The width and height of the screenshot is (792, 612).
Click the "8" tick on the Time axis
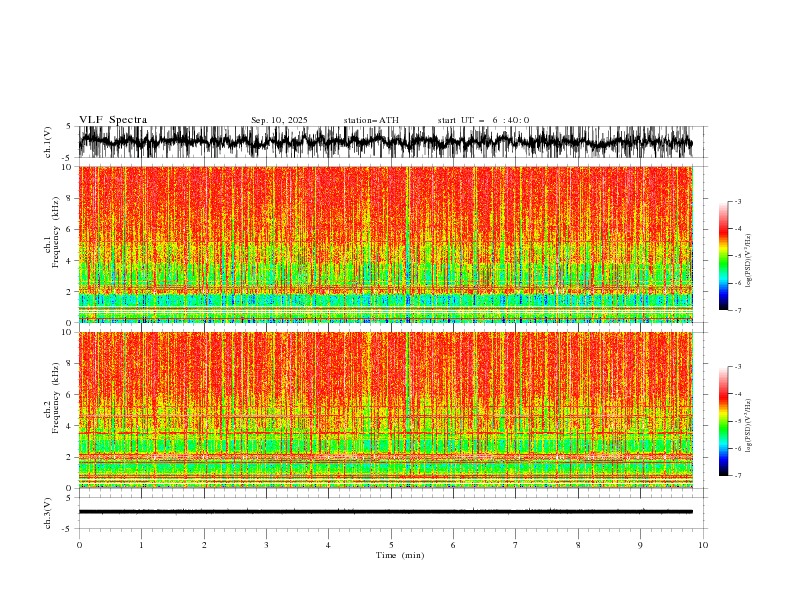pyautogui.click(x=578, y=545)
